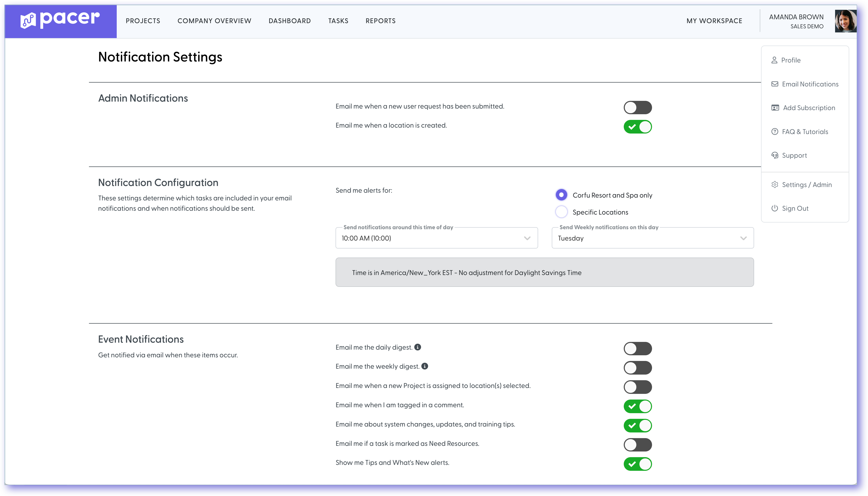Viewport: 868px width, 496px height.
Task: Click info icon beside weekly digest
Action: point(424,366)
